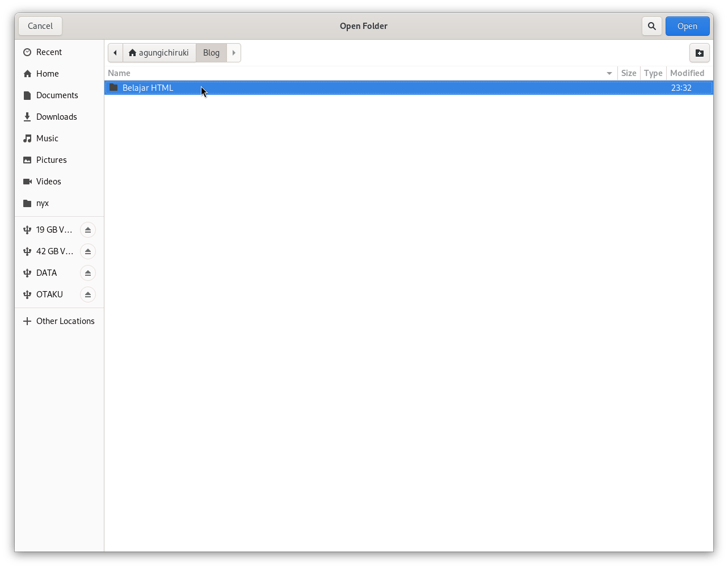728x568 pixels.
Task: Click the search magnifier icon
Action: click(x=652, y=26)
